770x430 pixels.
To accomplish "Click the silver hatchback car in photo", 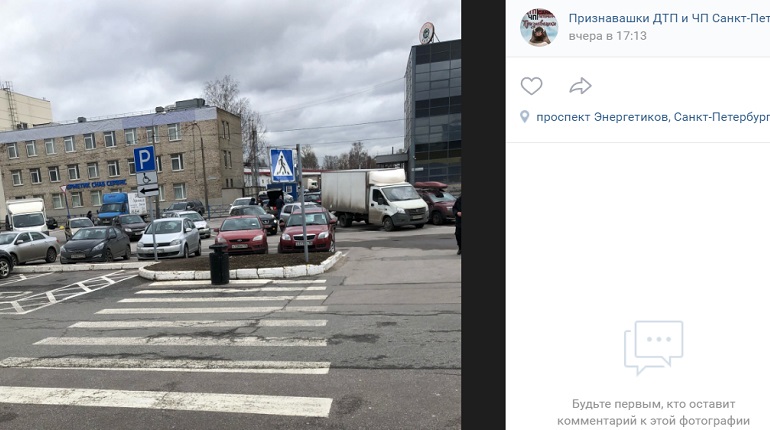I will coord(169,238).
